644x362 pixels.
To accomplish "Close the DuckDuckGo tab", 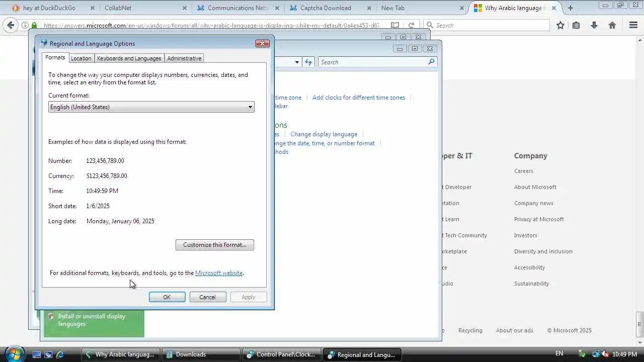I will 92,8.
